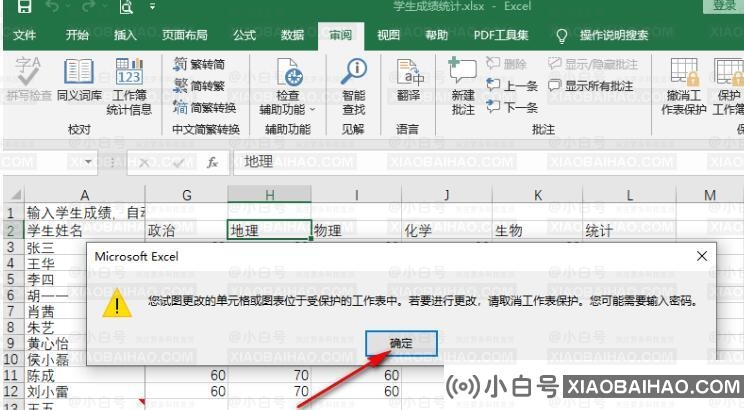
Task: Open the 同义词库 thesaurus
Action: 79,80
